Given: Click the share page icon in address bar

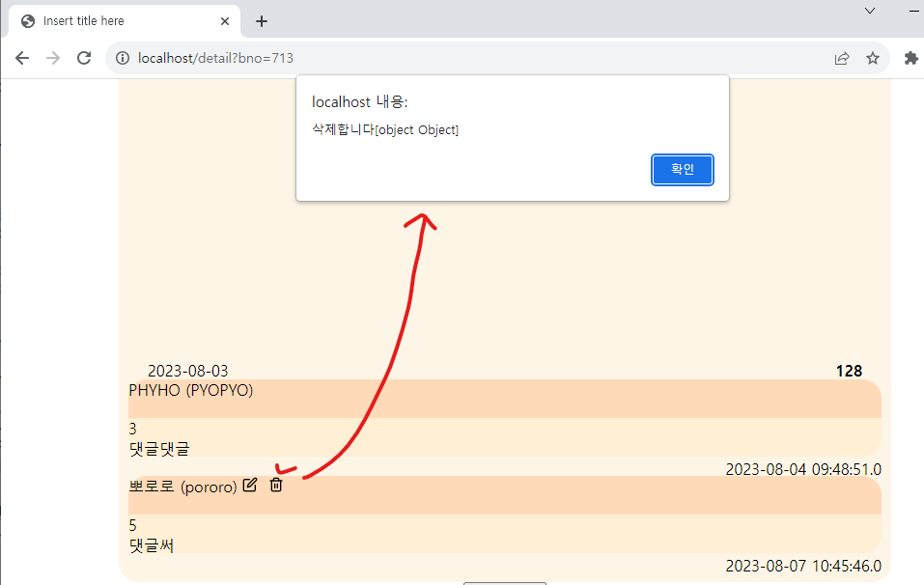Looking at the screenshot, I should 842,58.
